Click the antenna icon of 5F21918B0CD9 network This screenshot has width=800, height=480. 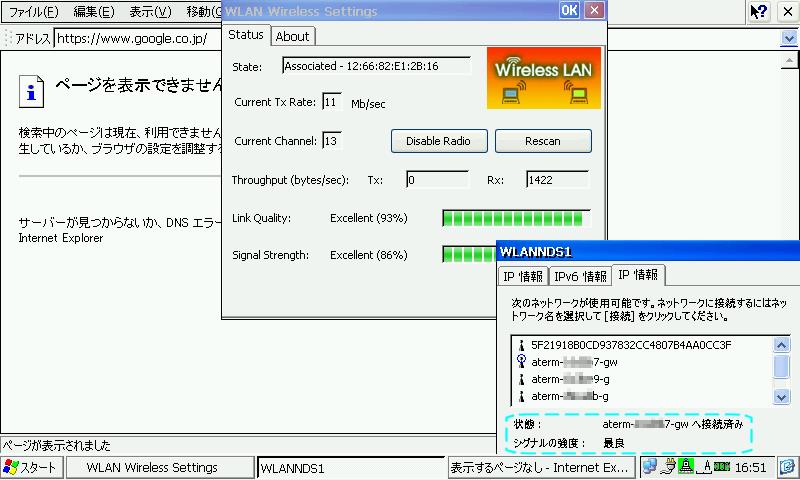point(521,345)
